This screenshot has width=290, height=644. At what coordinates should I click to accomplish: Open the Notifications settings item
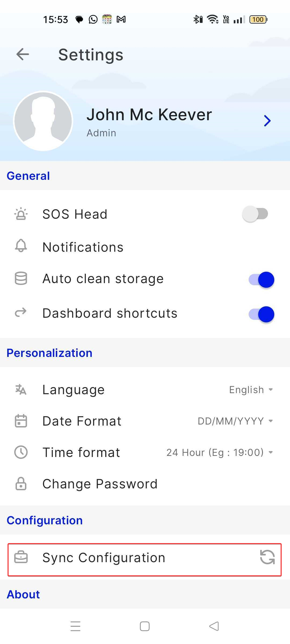tap(83, 247)
